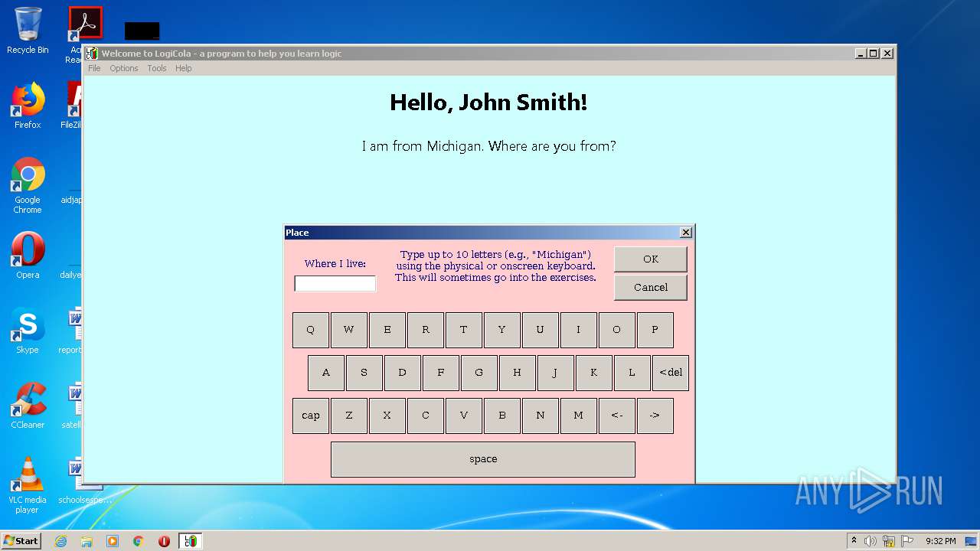Launch Google Chrome from the desktop
980x551 pixels.
point(28,185)
